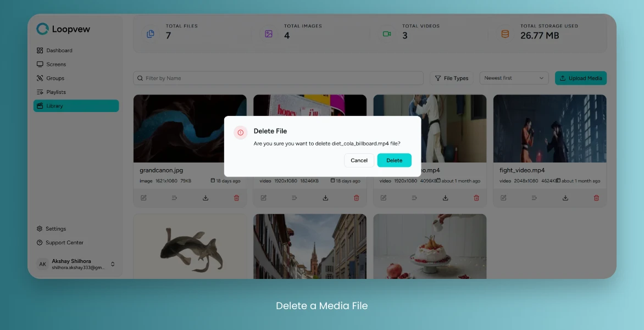Delete grandcanon.jpg via trash icon
The height and width of the screenshot is (330, 644).
237,198
